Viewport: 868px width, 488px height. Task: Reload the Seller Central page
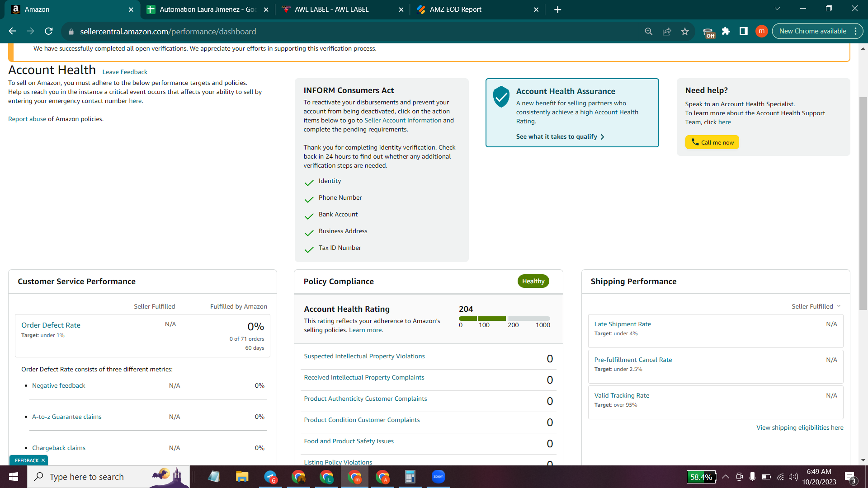pyautogui.click(x=49, y=31)
